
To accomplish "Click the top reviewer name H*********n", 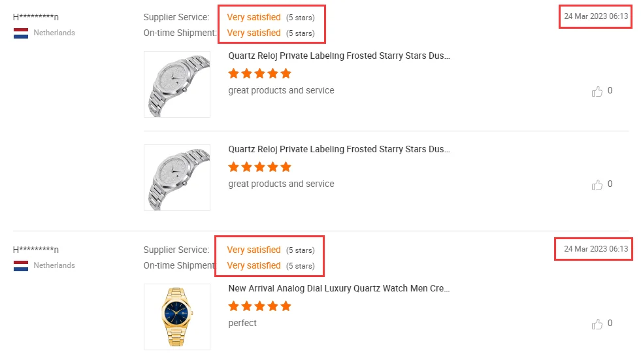I will (x=36, y=17).
